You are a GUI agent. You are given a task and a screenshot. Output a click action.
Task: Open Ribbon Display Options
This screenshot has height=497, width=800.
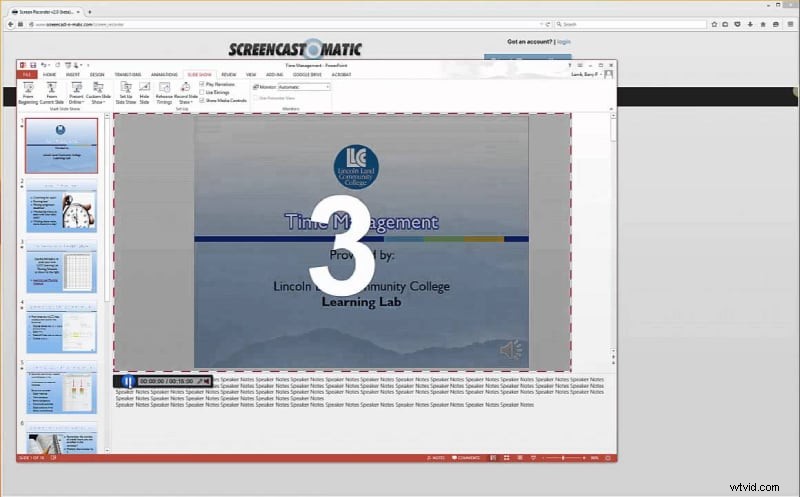(580, 65)
